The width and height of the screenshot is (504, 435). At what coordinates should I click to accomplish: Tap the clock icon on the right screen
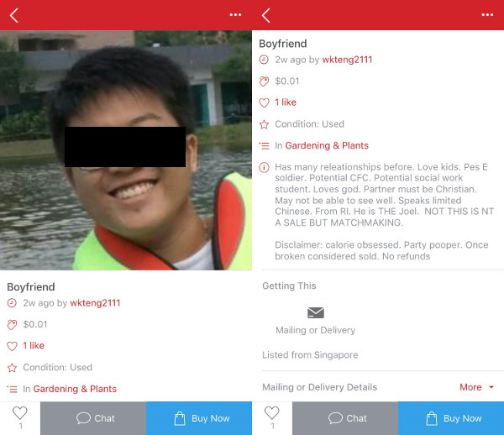pyautogui.click(x=264, y=60)
